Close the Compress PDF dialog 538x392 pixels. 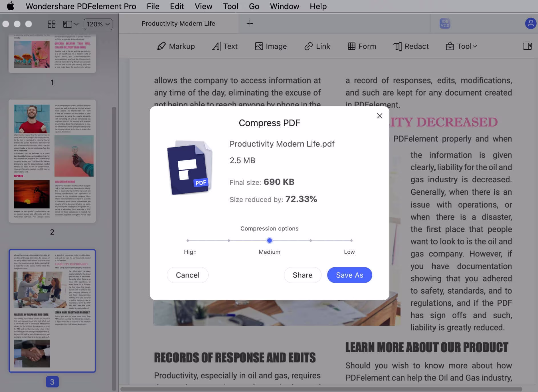(379, 116)
